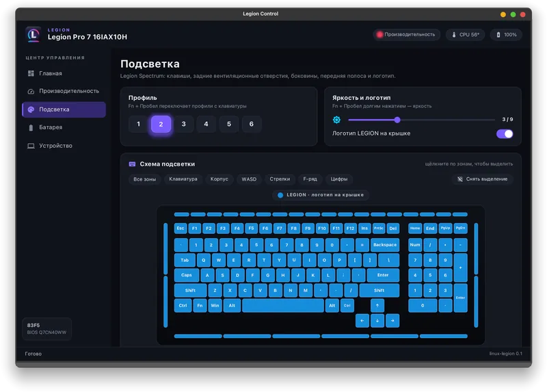Screen dimensions: 547x392
Task: Select the Fn key zone
Action: 200,305
